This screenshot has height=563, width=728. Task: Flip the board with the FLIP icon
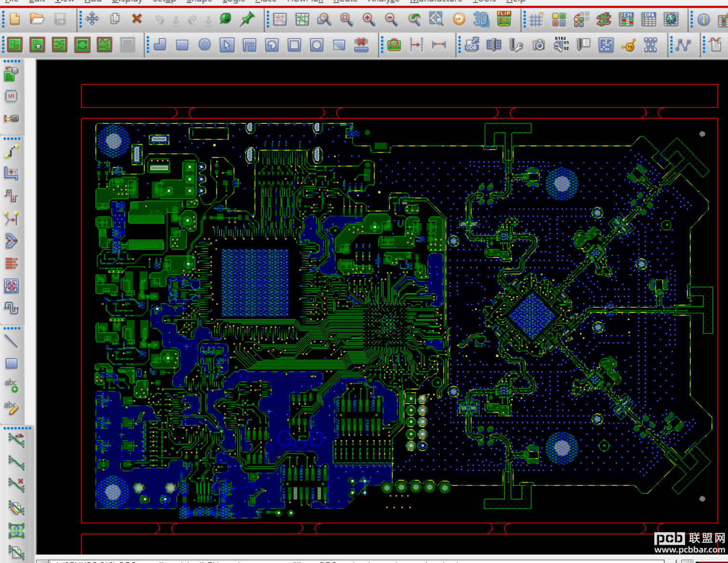click(504, 19)
